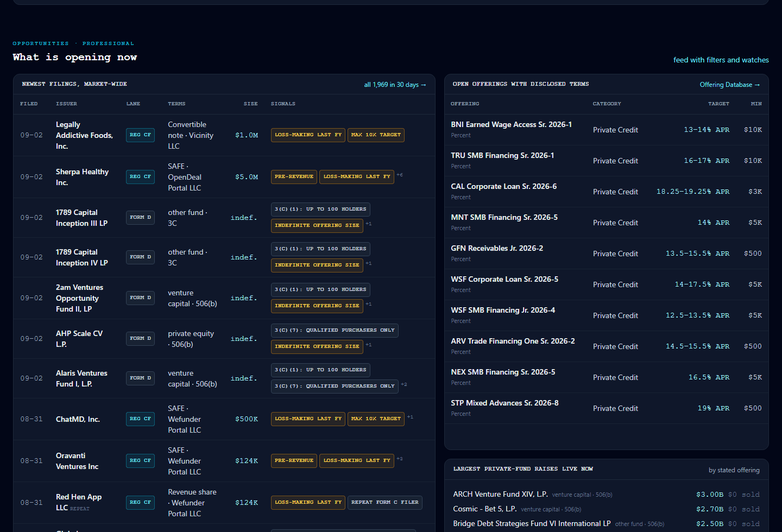Screen dimensions: 782x532
Task: Open Cosmic - Bet 5, L.P. raise
Action: (484, 509)
